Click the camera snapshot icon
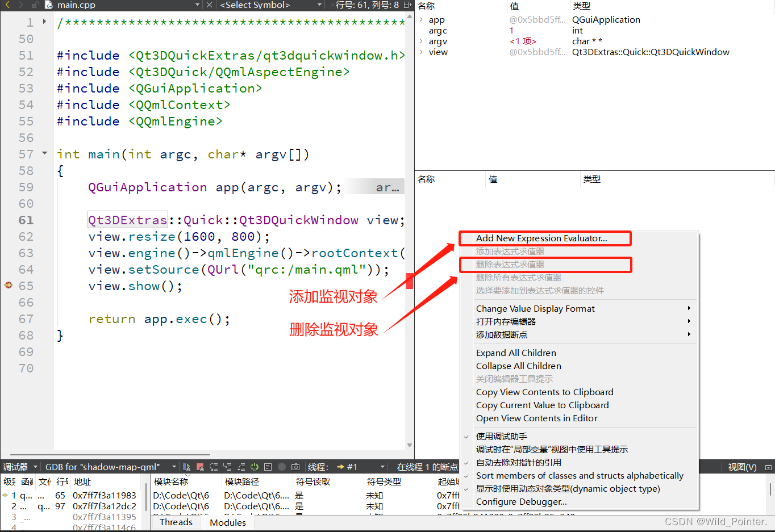This screenshot has height=532, width=775. click(x=295, y=467)
